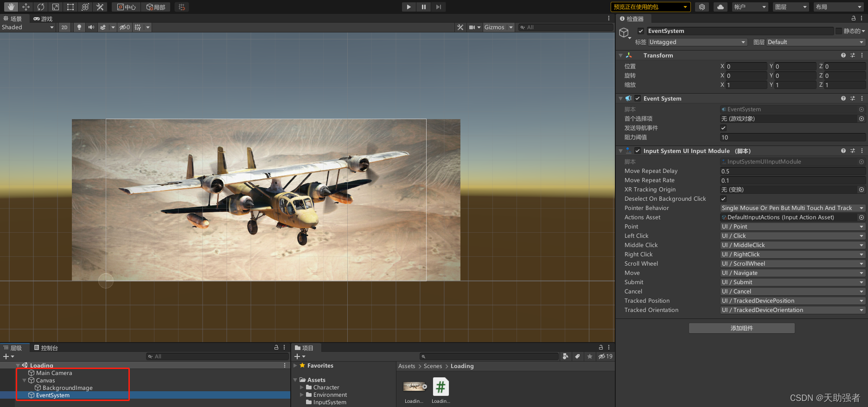Open Transform component help icon
The image size is (868, 407).
(843, 56)
